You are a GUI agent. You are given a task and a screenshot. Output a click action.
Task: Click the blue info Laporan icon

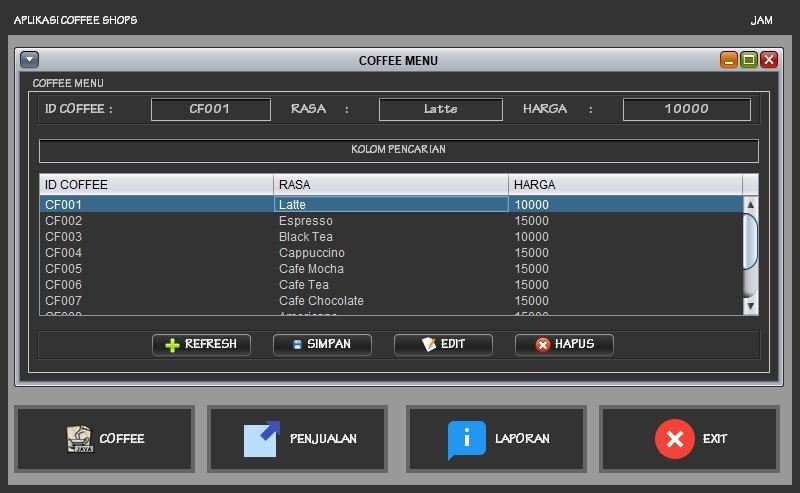coord(466,439)
